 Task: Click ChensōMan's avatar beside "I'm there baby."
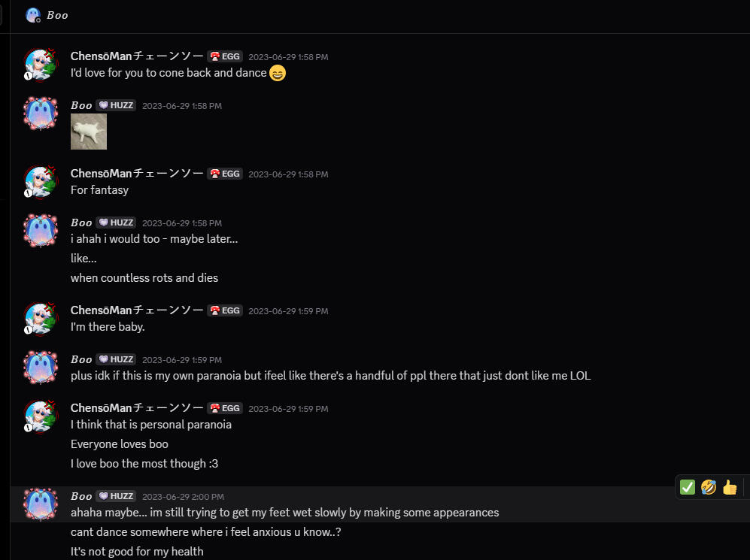click(x=39, y=319)
